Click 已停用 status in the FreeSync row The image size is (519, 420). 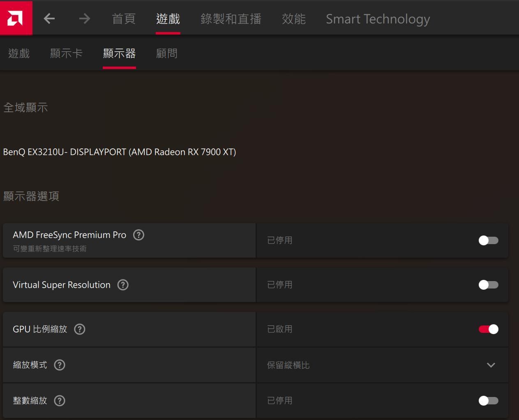(x=280, y=240)
